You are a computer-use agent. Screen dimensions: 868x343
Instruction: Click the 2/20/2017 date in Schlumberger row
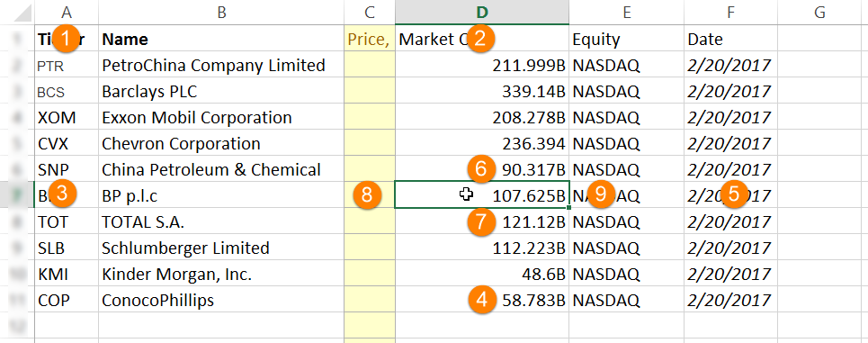coord(730,248)
